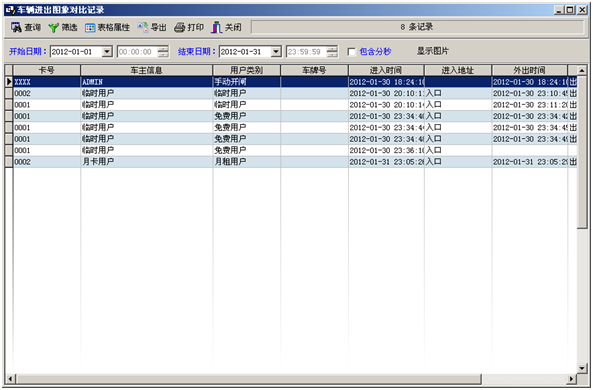This screenshot has width=593, height=390.
Task: Click the start time stepper arrows
Action: 163,51
